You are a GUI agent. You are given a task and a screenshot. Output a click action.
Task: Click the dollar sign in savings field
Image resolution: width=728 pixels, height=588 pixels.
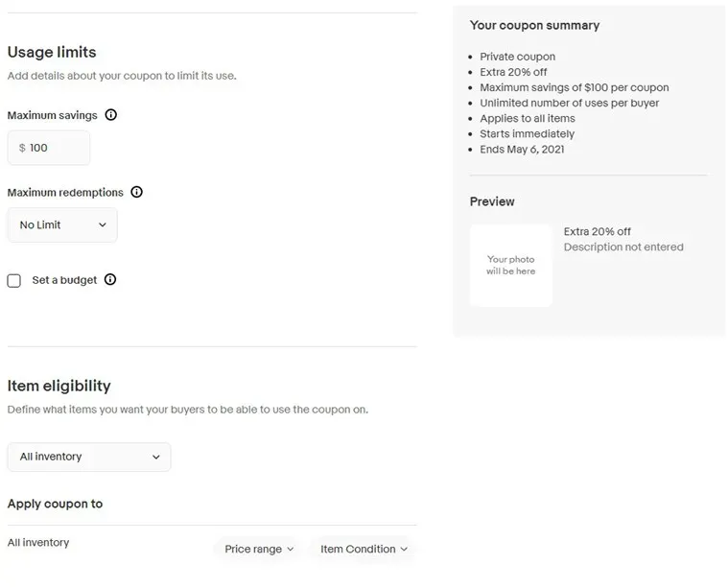click(x=22, y=148)
